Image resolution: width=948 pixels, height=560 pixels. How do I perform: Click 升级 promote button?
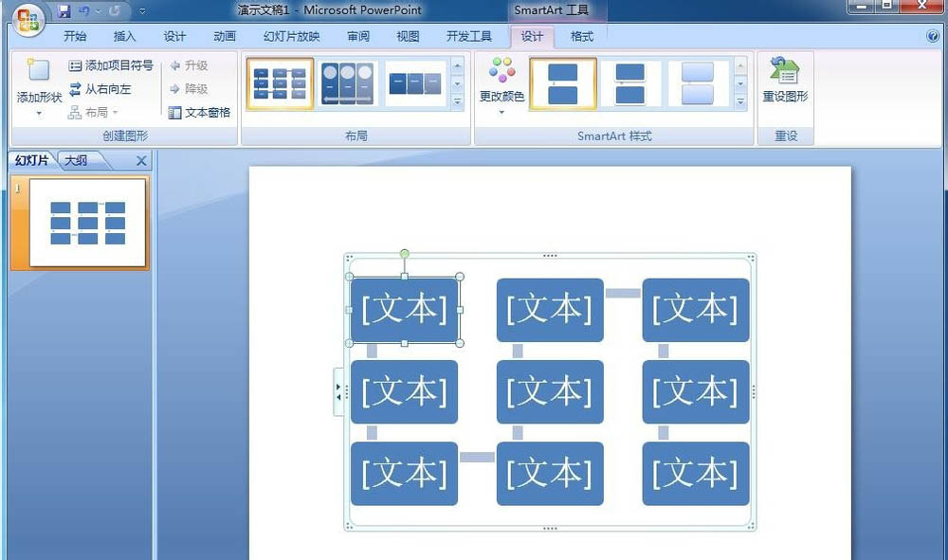[x=189, y=65]
